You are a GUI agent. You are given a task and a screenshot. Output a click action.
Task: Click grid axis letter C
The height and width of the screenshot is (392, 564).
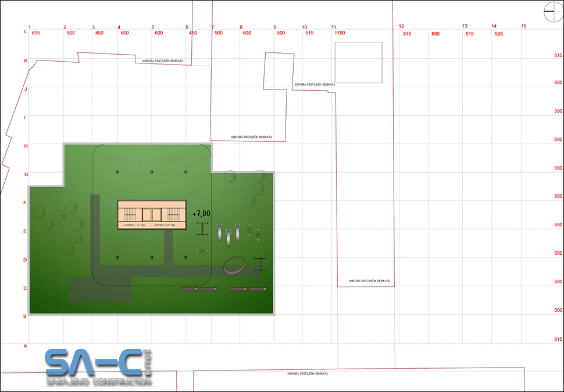[25, 288]
